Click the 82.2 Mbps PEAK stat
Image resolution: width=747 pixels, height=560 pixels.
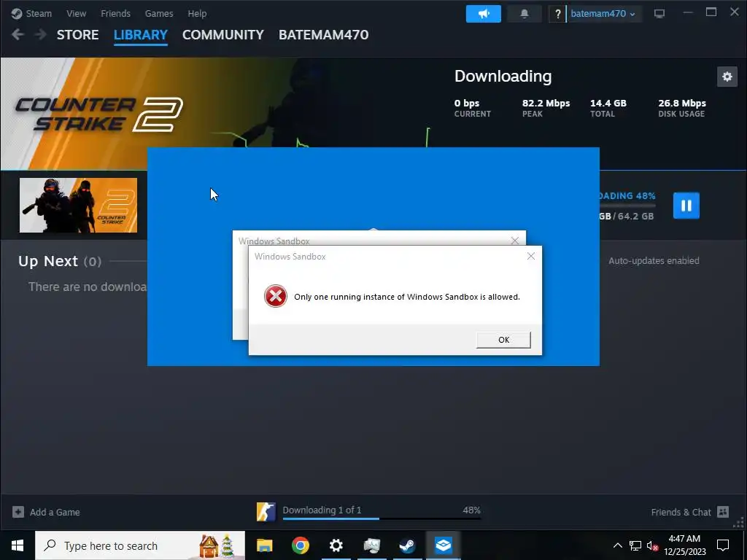546,108
